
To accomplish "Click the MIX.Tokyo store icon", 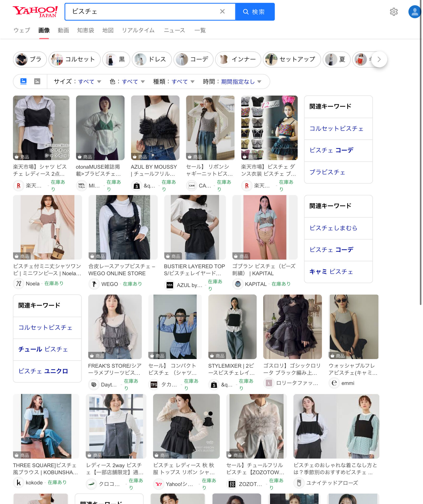I will pos(81,185).
